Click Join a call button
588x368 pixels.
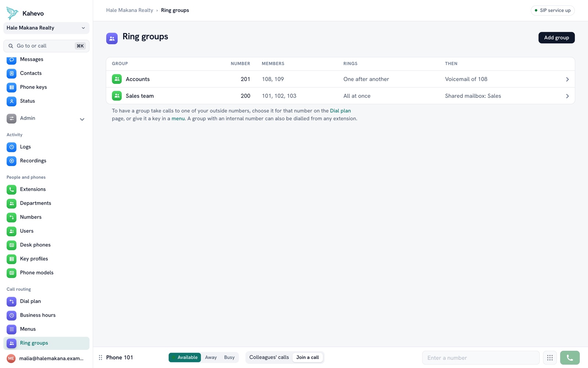coord(308,357)
